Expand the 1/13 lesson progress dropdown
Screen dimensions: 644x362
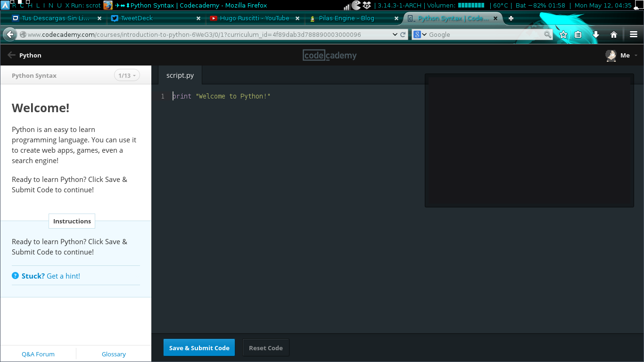pyautogui.click(x=127, y=75)
